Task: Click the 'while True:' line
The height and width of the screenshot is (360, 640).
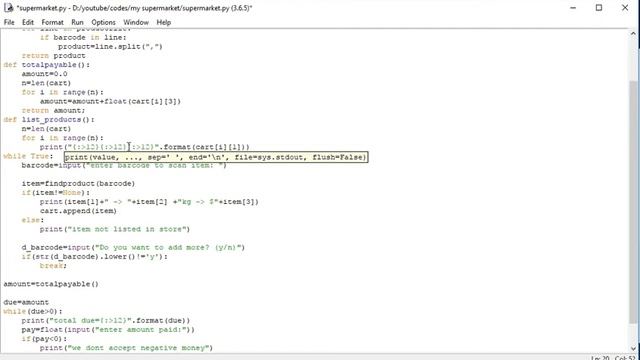Action: (28, 156)
